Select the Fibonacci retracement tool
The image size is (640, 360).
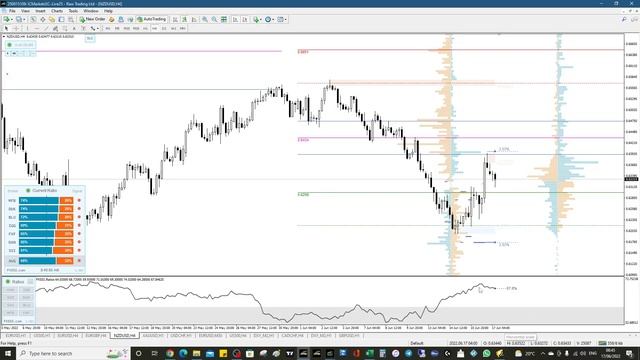[x=64, y=29]
